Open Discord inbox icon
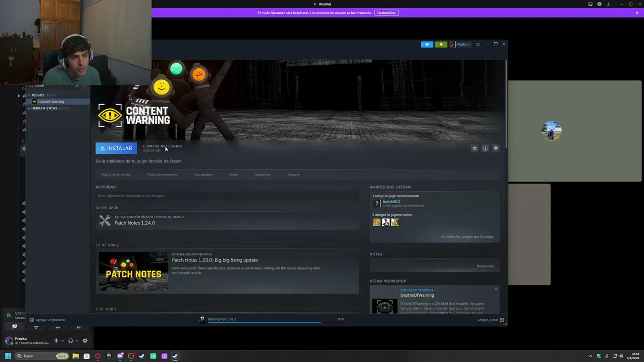Image resolution: width=644 pixels, height=362 pixels. 590,4
